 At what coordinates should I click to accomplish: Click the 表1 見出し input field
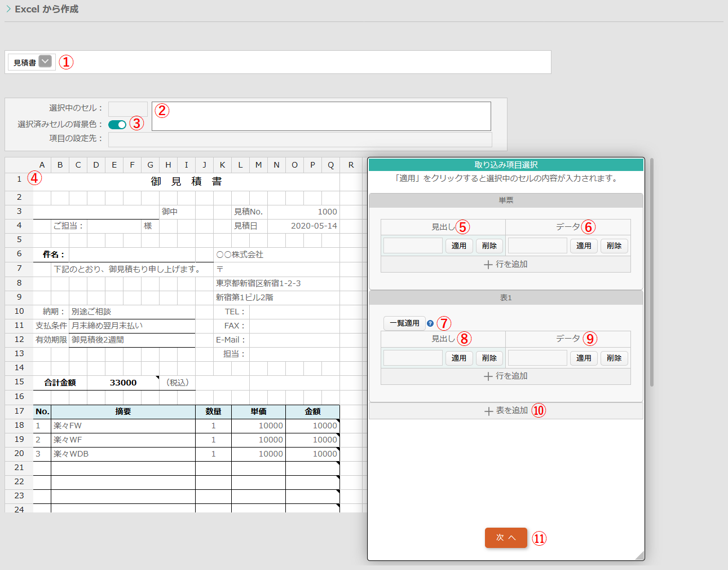pyautogui.click(x=413, y=358)
